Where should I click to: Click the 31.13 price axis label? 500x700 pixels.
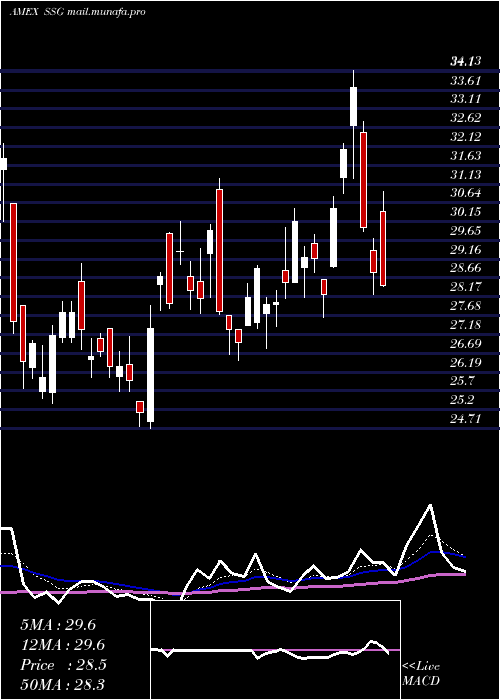(466, 174)
